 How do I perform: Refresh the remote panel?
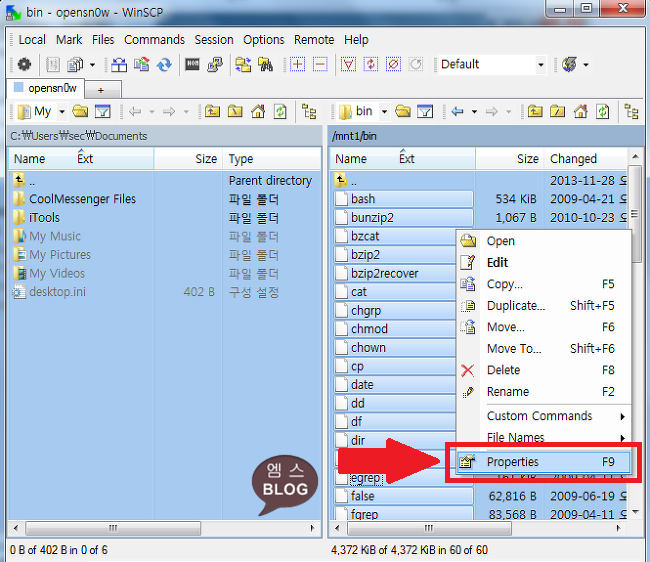(603, 111)
